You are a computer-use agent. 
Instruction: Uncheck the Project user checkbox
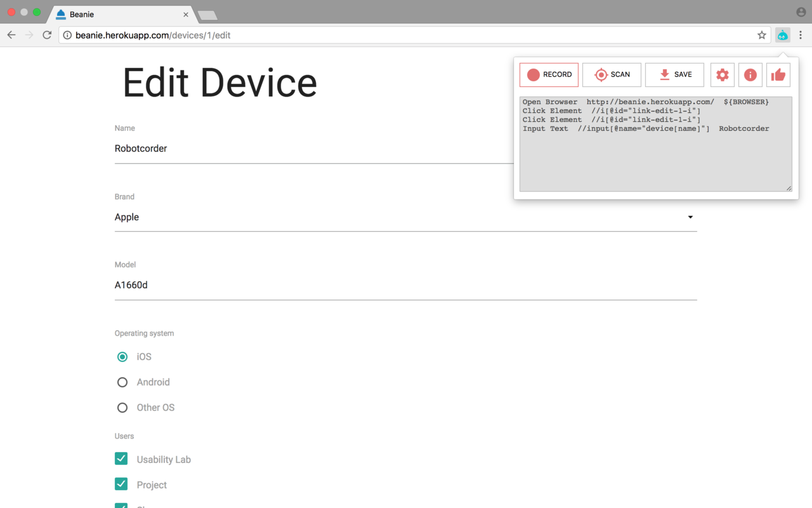pos(121,484)
